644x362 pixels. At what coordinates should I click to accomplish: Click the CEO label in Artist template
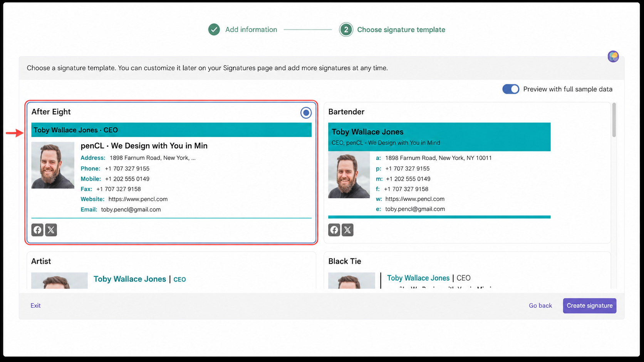179,280
